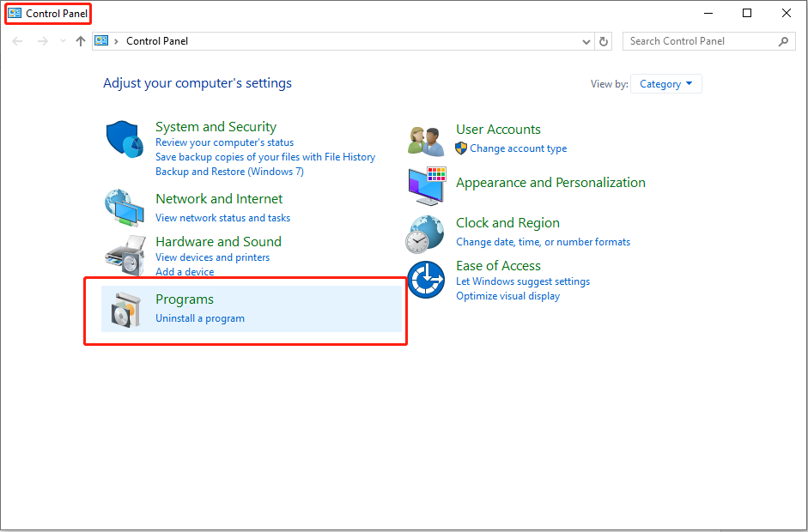Go back with the back arrow

click(x=17, y=41)
